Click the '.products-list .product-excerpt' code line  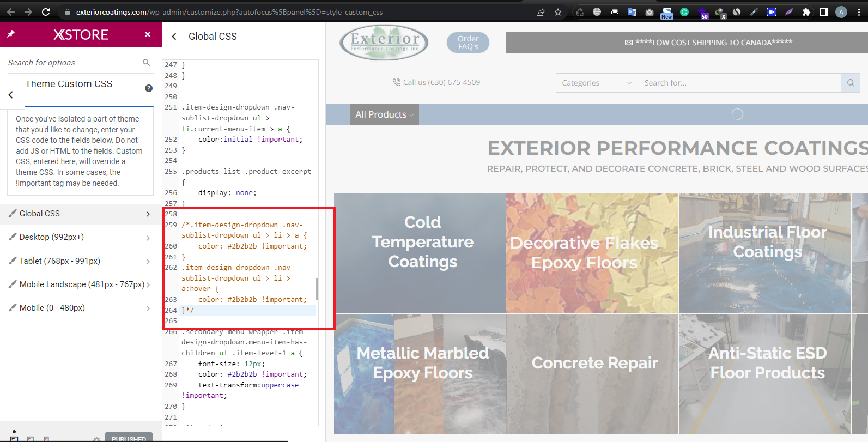[246, 171]
